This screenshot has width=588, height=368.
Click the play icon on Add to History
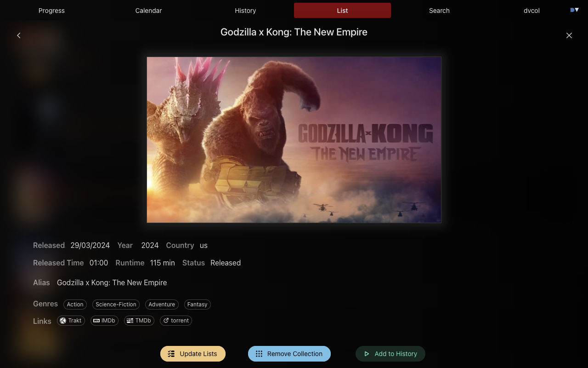pos(367,354)
